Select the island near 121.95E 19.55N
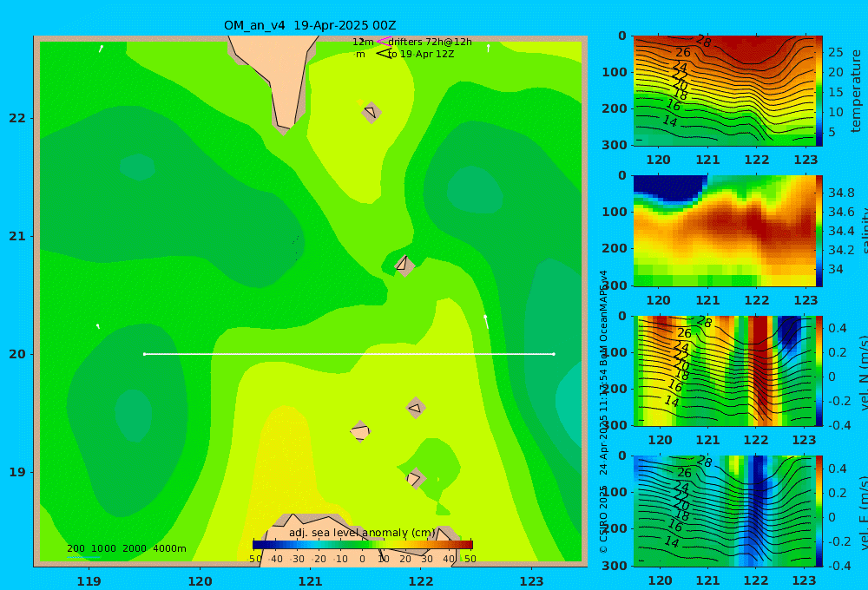This screenshot has height=590, width=868. tap(415, 408)
